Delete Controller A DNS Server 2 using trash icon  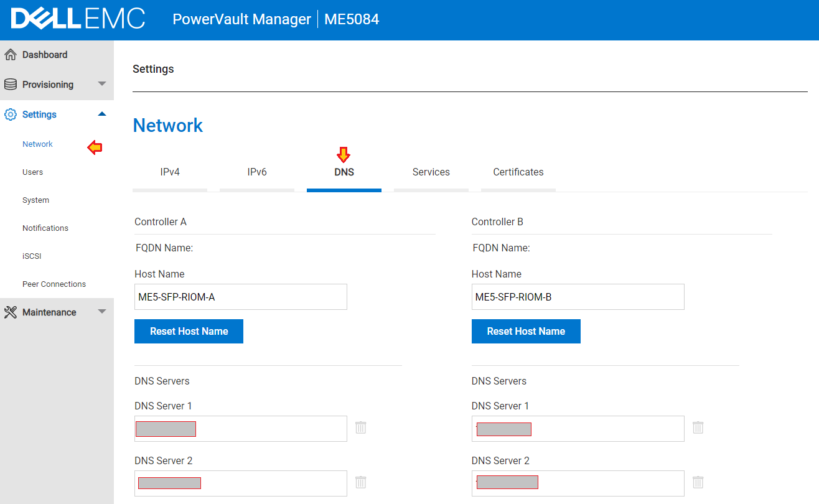click(360, 482)
